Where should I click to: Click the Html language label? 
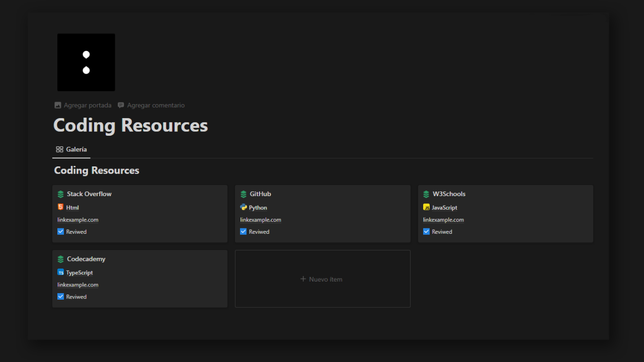[72, 208]
